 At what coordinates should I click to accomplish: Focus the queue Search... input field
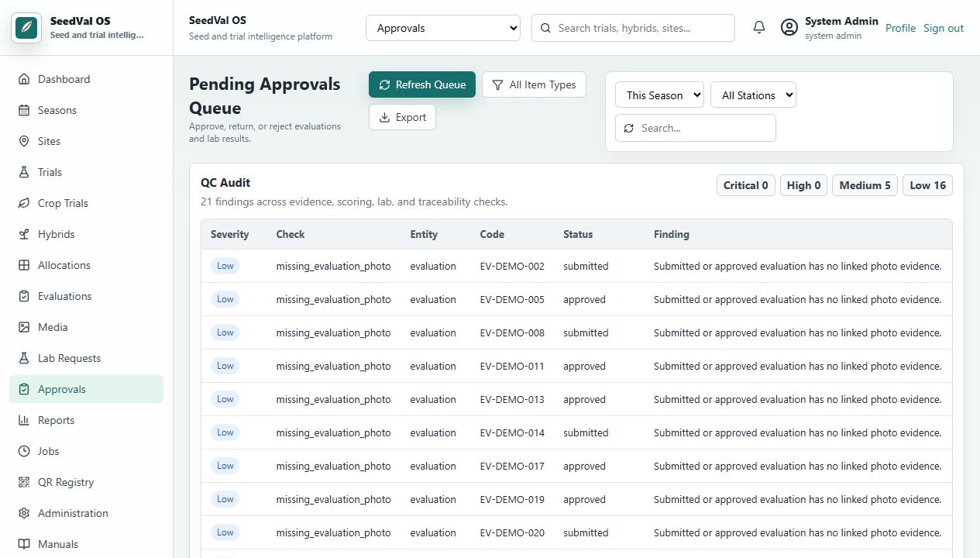tap(695, 128)
